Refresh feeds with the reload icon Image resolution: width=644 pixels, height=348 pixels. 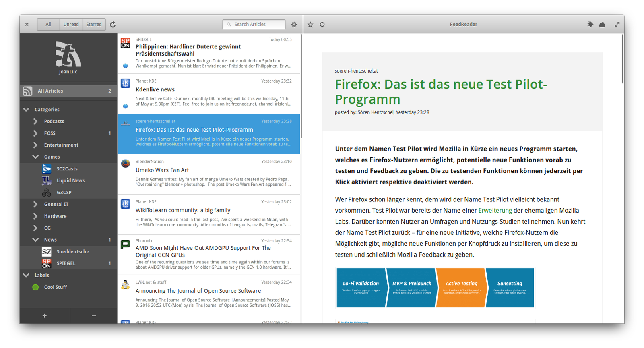click(x=113, y=25)
